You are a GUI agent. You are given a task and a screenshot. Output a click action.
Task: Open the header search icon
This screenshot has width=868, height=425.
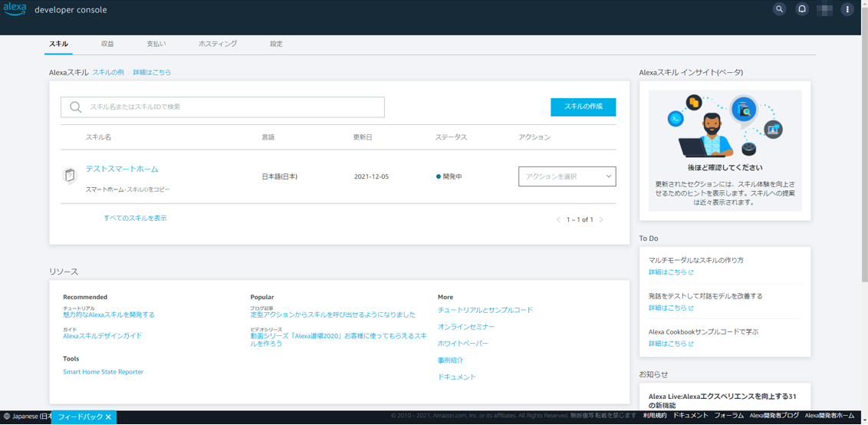pos(779,9)
